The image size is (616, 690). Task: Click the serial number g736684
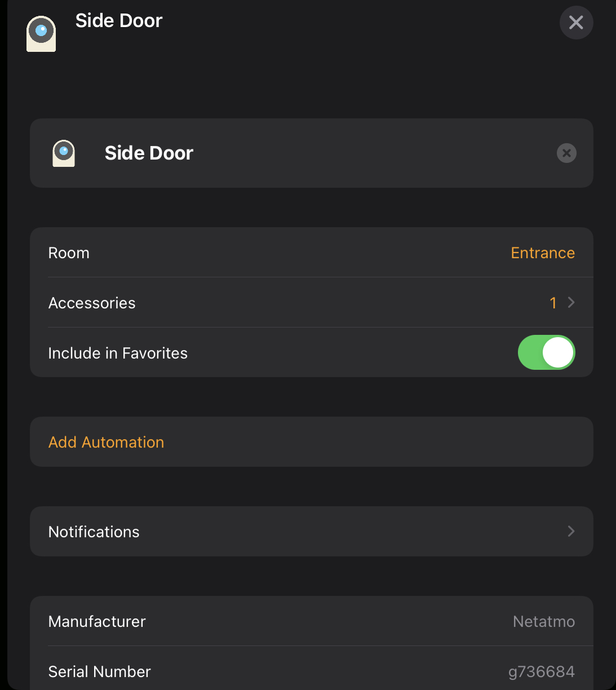[541, 672]
